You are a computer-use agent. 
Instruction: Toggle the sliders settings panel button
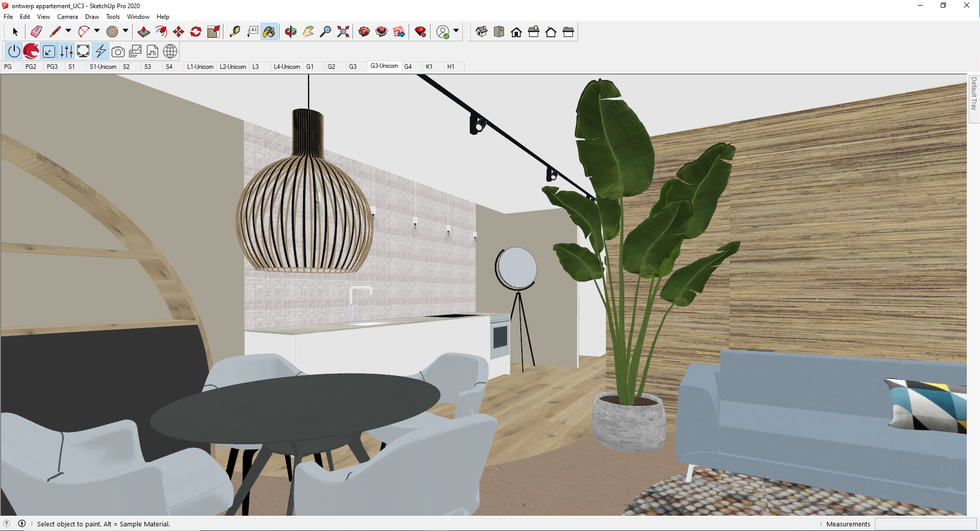[x=66, y=52]
